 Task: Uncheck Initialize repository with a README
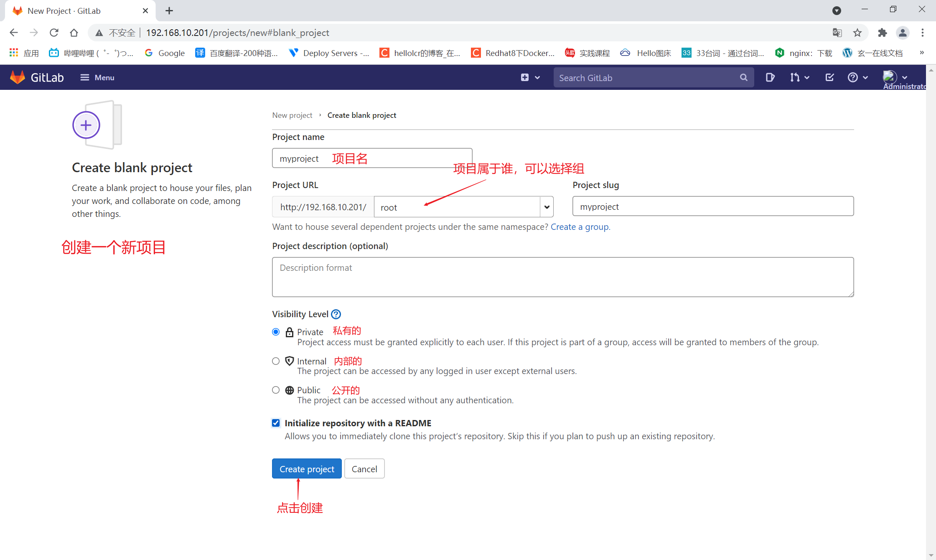click(276, 423)
